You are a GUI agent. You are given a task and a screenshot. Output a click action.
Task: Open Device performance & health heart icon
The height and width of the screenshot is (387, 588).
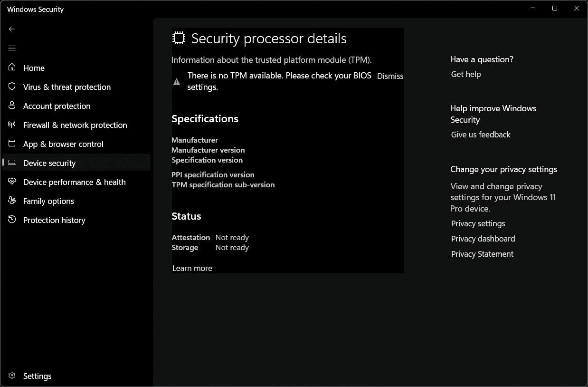click(x=11, y=182)
